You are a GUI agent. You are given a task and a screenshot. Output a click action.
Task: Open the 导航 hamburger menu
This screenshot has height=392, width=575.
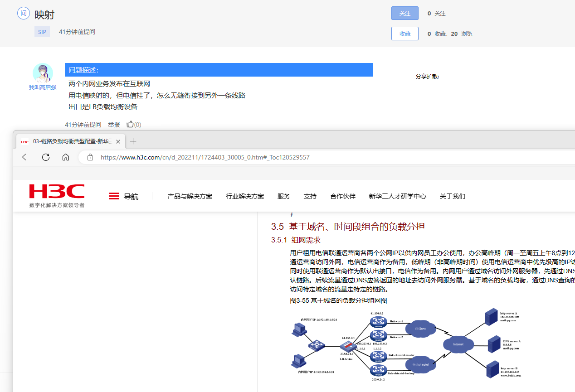click(123, 196)
